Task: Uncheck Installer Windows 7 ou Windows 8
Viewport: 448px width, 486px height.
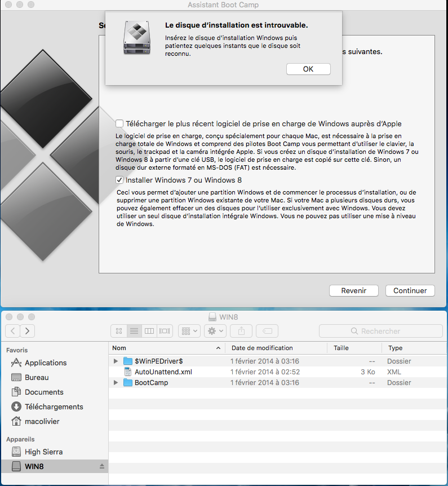Action: pos(119,180)
